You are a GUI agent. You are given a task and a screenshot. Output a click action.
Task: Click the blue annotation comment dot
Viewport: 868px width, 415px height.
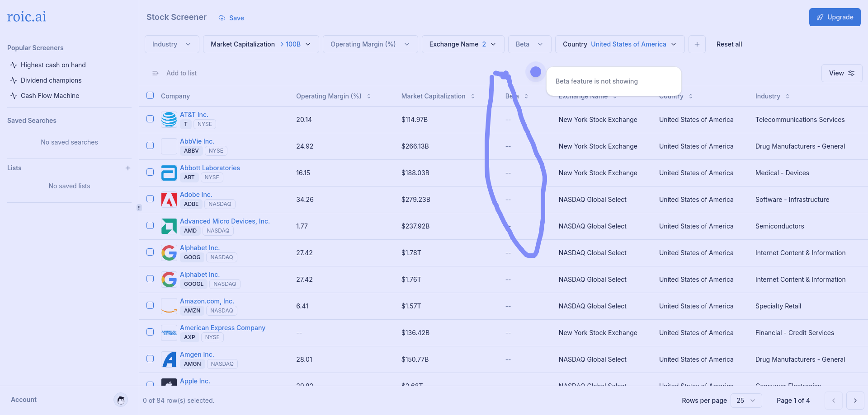pos(535,72)
